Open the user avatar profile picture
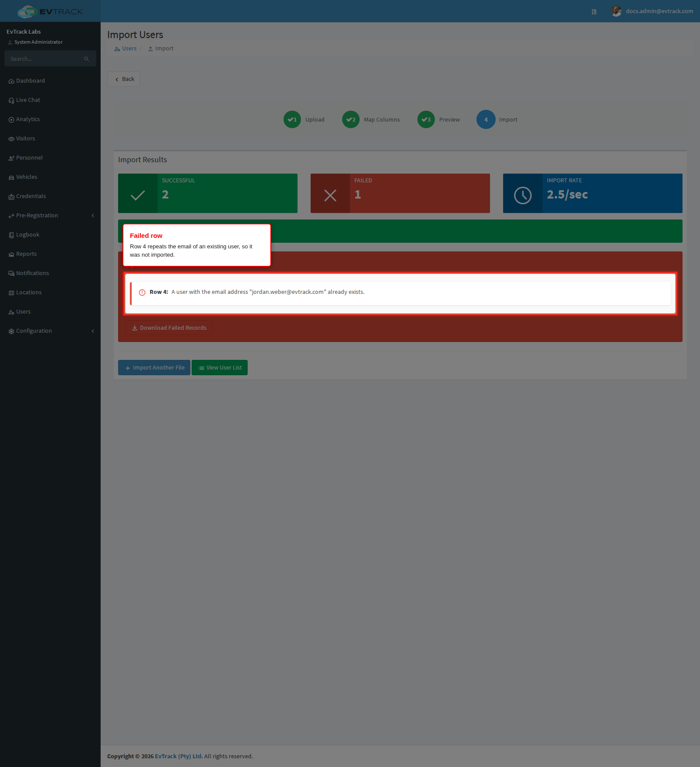This screenshot has width=700, height=767. pyautogui.click(x=616, y=11)
